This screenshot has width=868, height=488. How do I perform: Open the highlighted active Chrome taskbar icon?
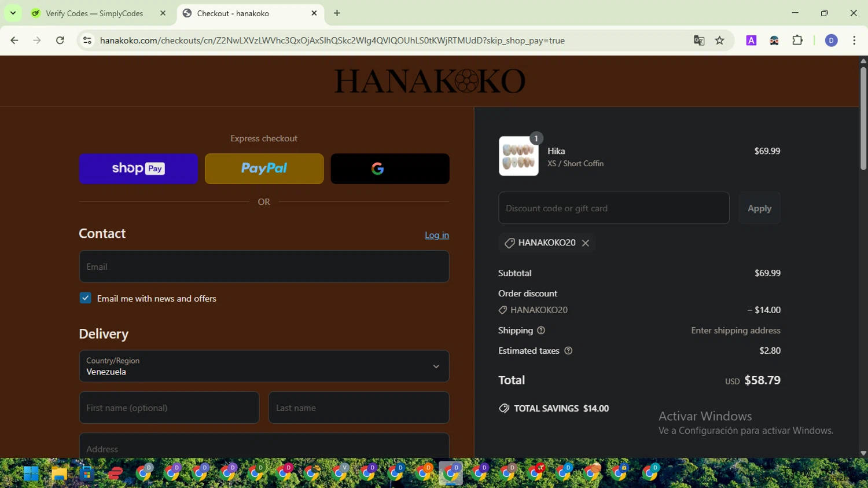tap(451, 474)
